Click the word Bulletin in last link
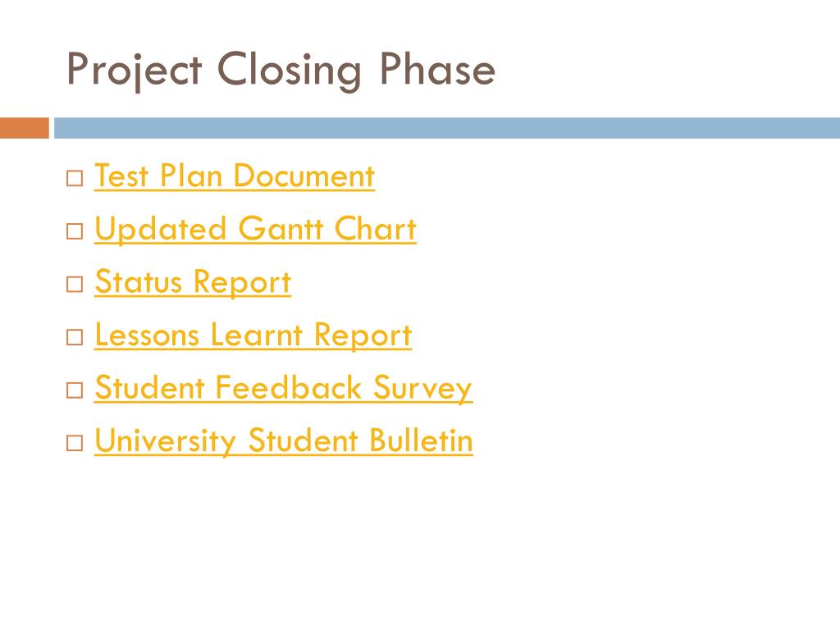 pos(421,441)
